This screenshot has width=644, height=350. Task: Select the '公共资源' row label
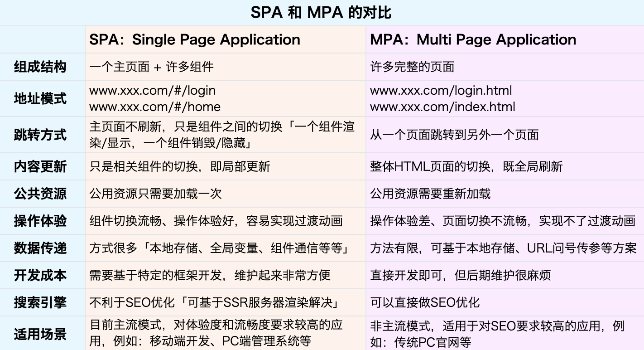tap(40, 194)
